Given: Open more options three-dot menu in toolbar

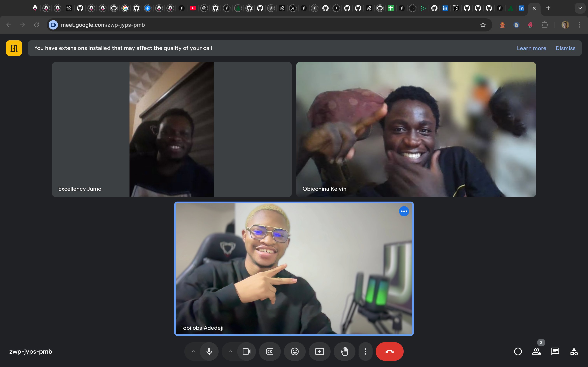Looking at the screenshot, I should (365, 351).
